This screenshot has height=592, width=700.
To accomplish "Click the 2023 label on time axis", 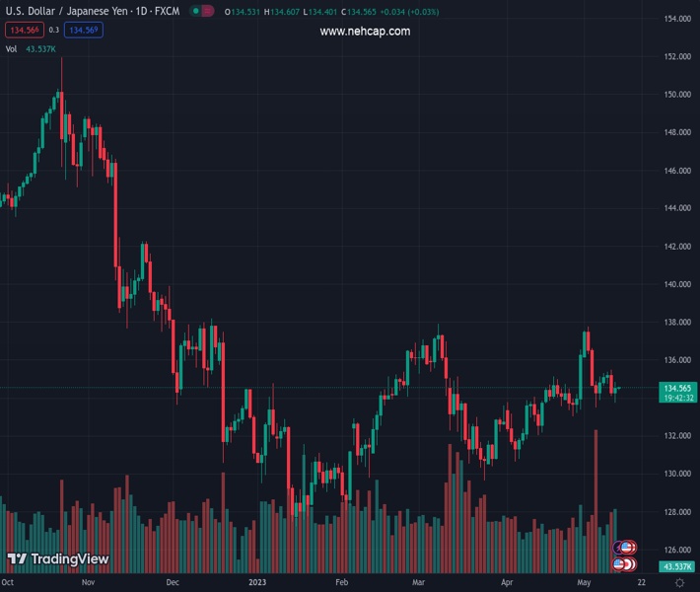I will click(259, 583).
